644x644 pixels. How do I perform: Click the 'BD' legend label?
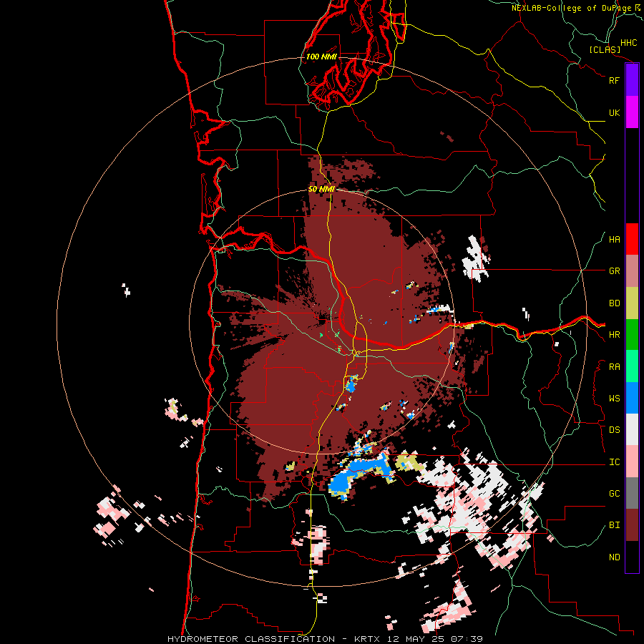[614, 303]
